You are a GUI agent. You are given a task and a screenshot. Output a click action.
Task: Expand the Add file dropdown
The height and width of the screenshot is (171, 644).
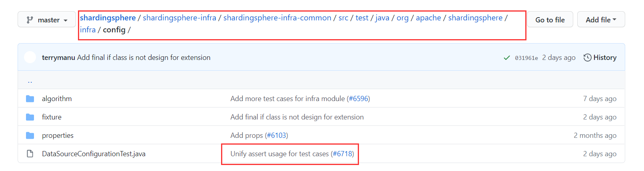click(x=601, y=20)
